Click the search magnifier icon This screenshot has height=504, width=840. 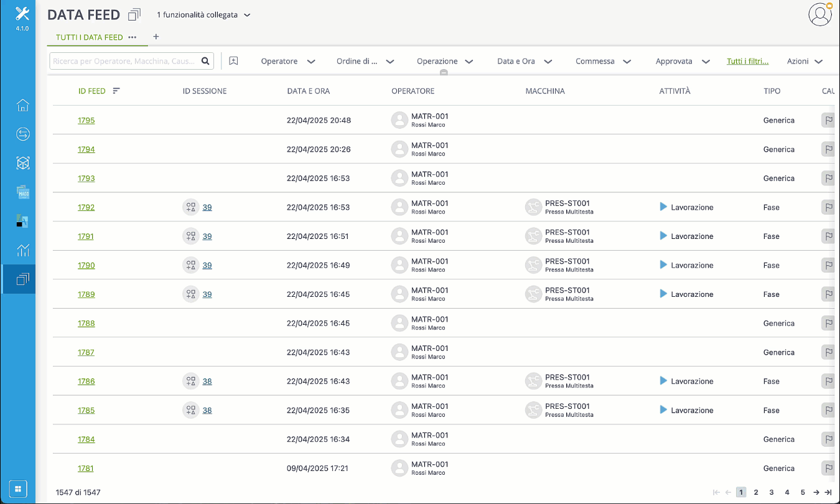pyautogui.click(x=205, y=61)
